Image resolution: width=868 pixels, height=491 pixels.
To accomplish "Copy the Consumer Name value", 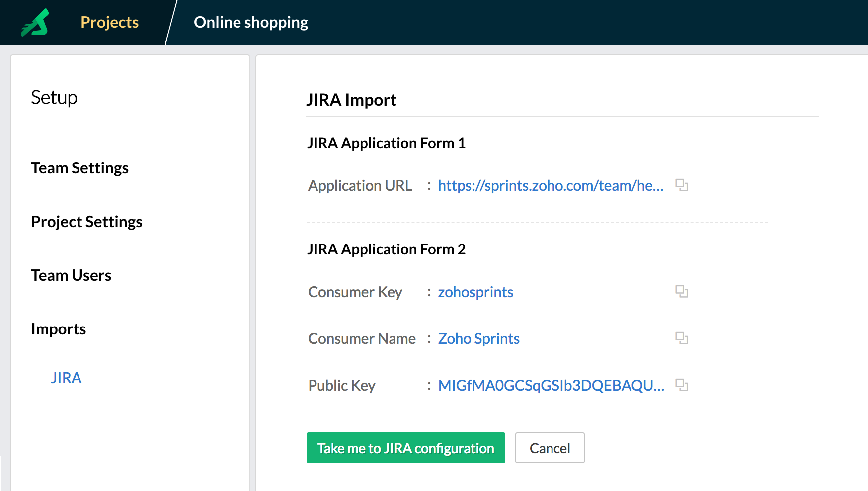I will pos(681,338).
